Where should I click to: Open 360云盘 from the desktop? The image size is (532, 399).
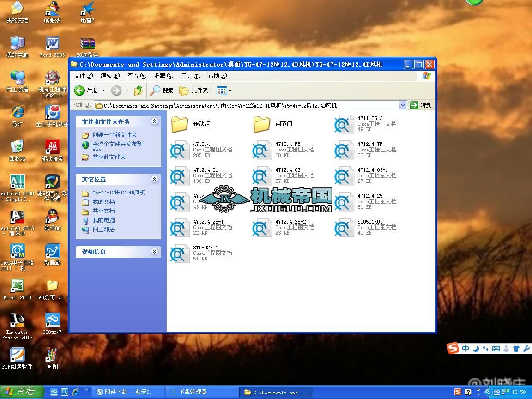click(x=52, y=320)
